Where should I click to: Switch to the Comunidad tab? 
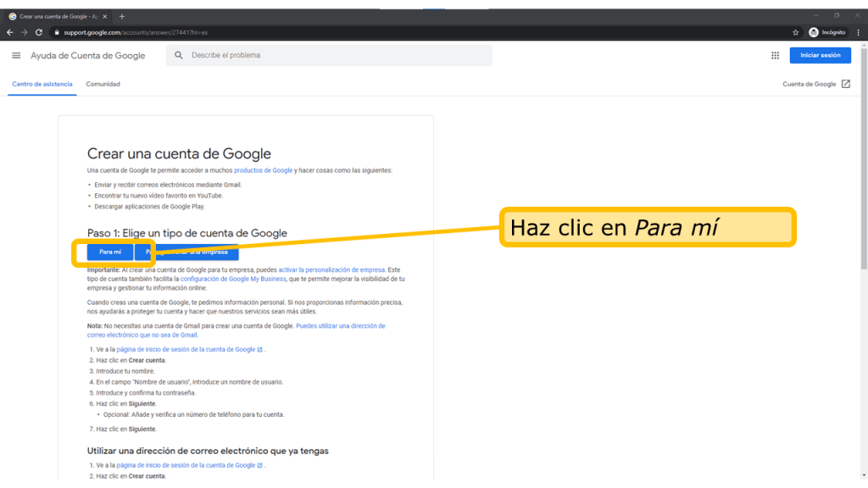point(103,84)
